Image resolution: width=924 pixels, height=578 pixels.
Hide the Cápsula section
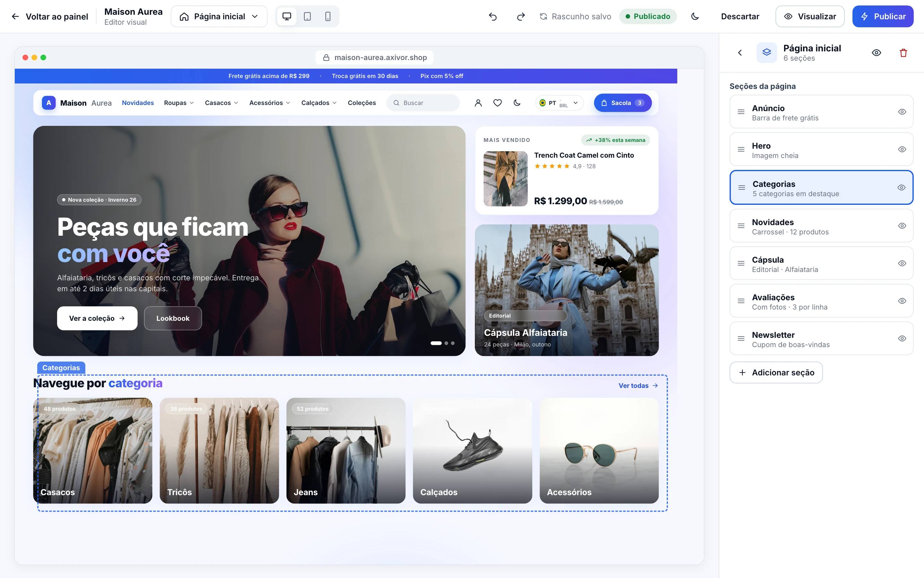tap(902, 263)
